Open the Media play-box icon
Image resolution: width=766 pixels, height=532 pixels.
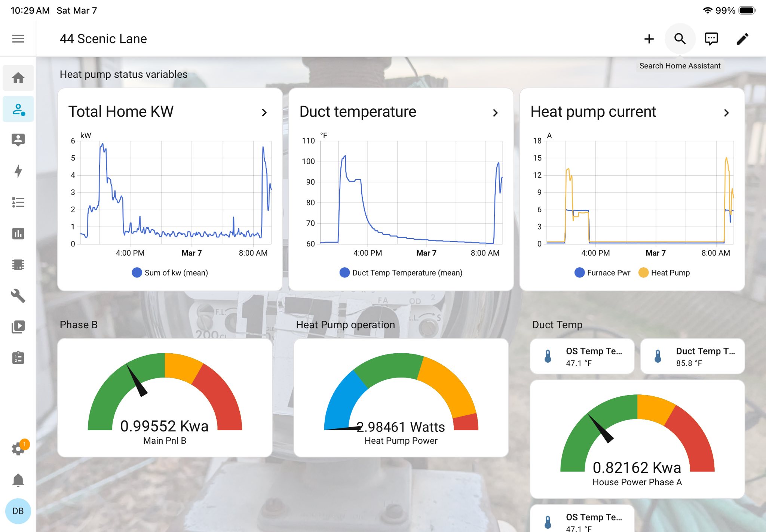tap(18, 327)
